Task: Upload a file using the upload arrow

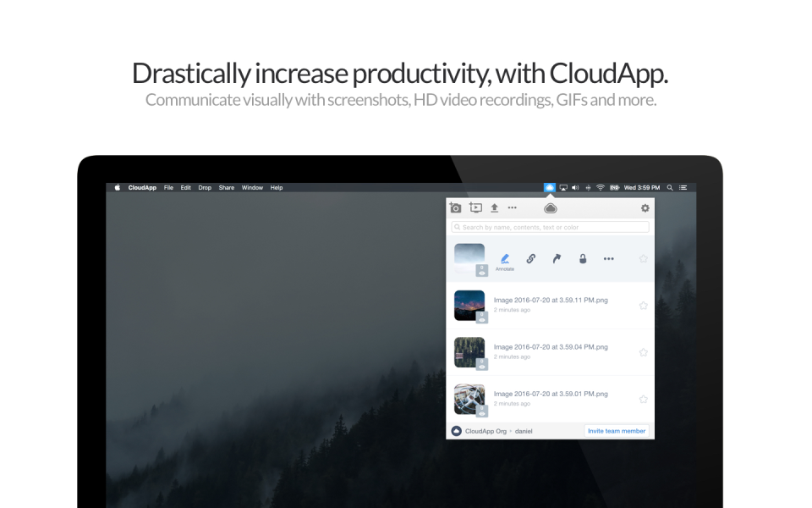Action: coord(495,207)
